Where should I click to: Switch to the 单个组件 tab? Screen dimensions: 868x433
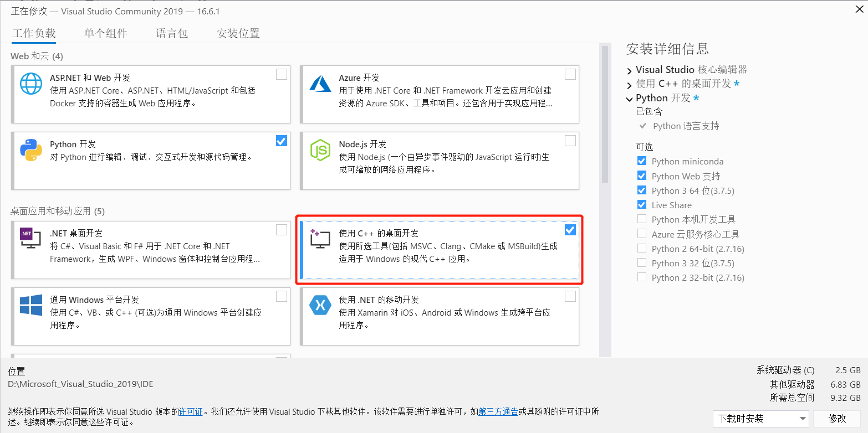tap(106, 33)
